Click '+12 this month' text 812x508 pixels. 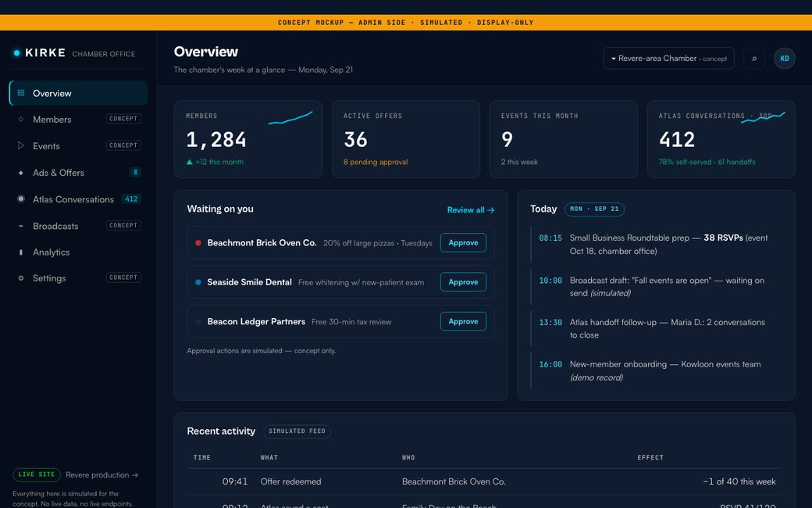pos(215,163)
